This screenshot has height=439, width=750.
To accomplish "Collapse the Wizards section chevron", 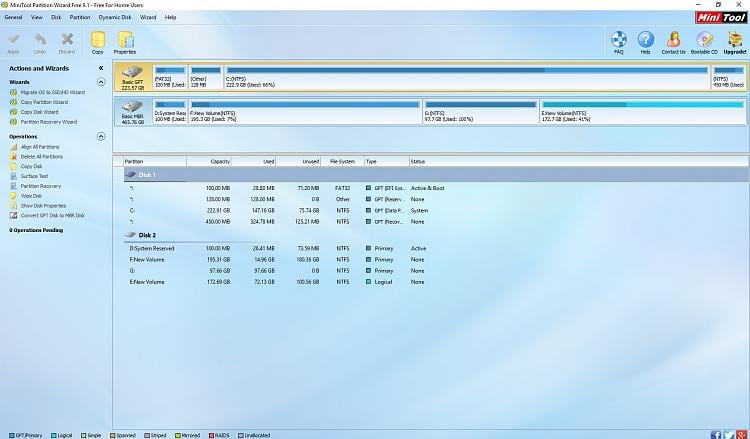I will click(101, 82).
